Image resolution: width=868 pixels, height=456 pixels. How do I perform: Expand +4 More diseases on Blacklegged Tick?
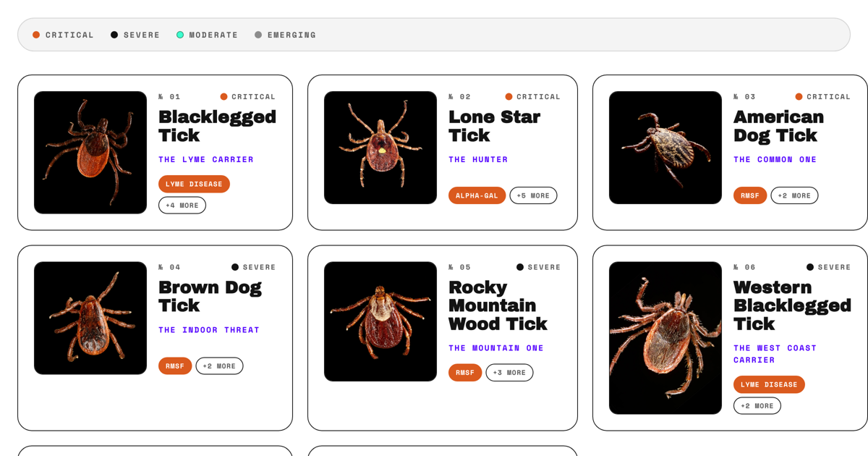click(x=182, y=206)
